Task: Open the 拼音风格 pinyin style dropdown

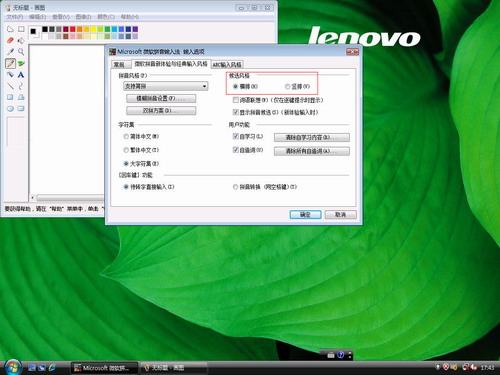Action: 166,86
